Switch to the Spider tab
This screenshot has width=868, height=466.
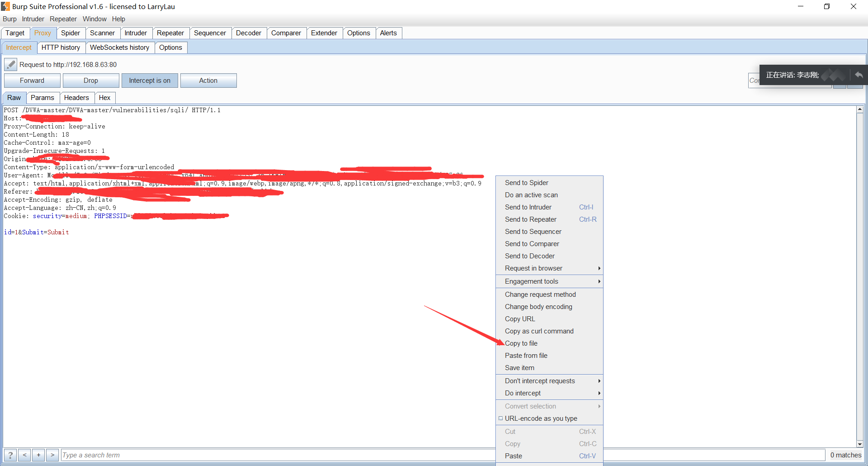pyautogui.click(x=71, y=33)
